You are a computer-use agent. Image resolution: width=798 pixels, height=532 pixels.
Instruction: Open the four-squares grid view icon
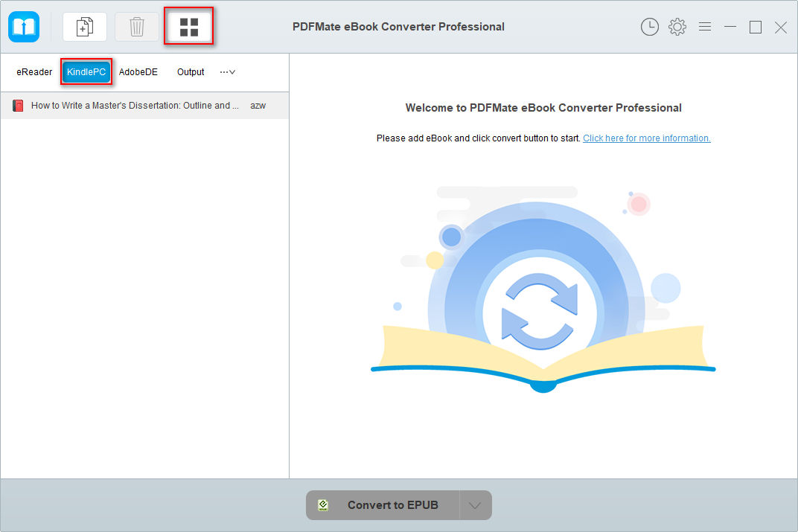(189, 27)
